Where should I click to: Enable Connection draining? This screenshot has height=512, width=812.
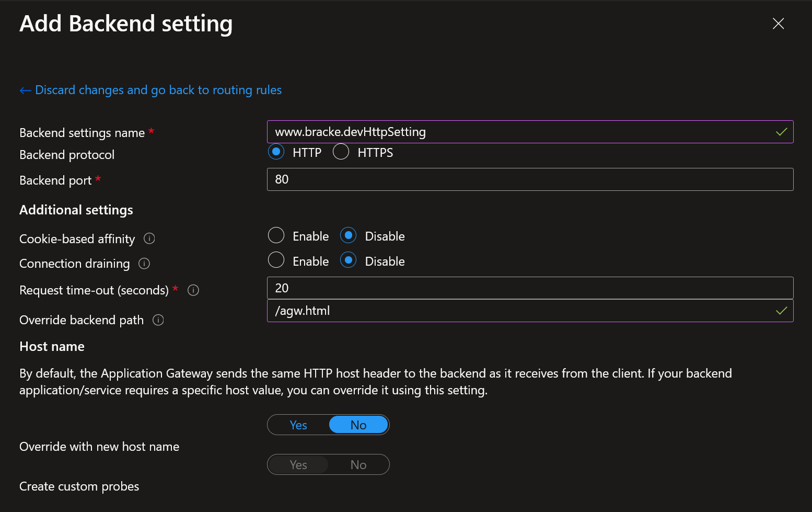276,260
